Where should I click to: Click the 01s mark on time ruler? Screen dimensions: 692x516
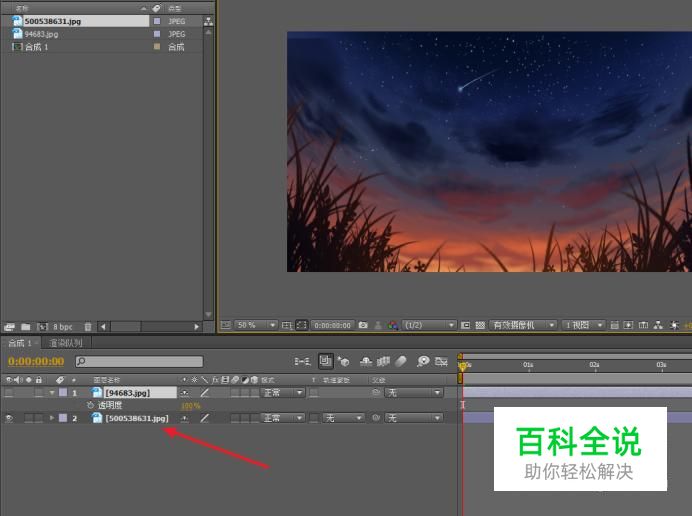click(528, 365)
